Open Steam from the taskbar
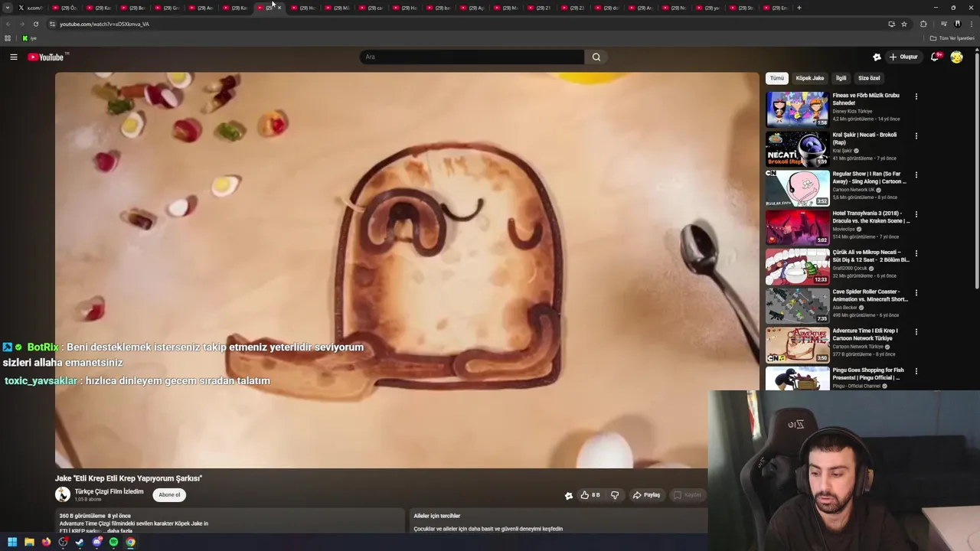 click(80, 542)
